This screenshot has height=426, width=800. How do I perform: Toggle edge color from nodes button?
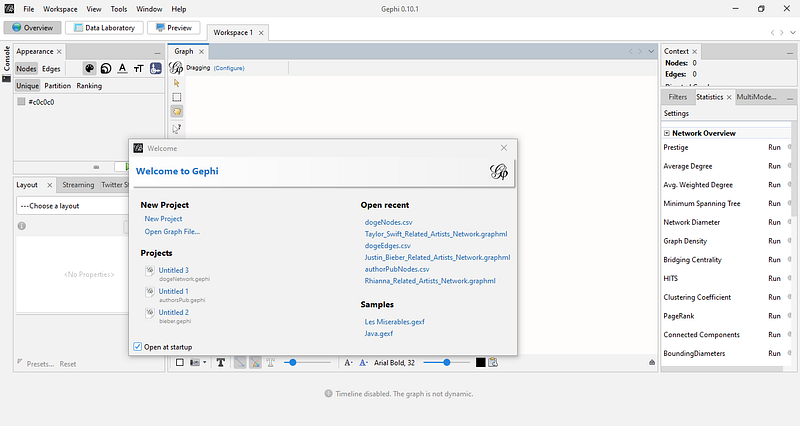tap(255, 362)
